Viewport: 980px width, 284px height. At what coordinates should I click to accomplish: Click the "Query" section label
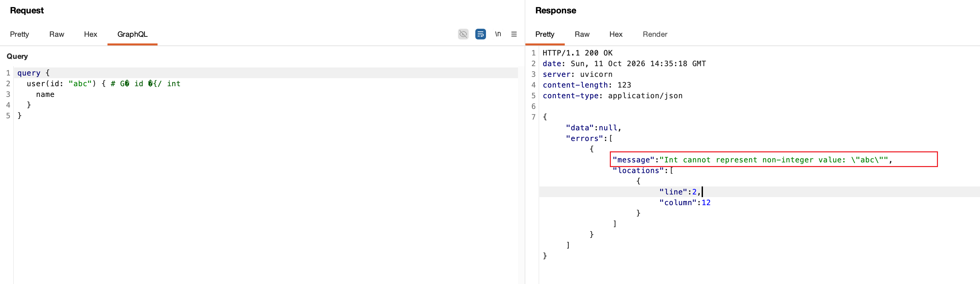[x=17, y=56]
